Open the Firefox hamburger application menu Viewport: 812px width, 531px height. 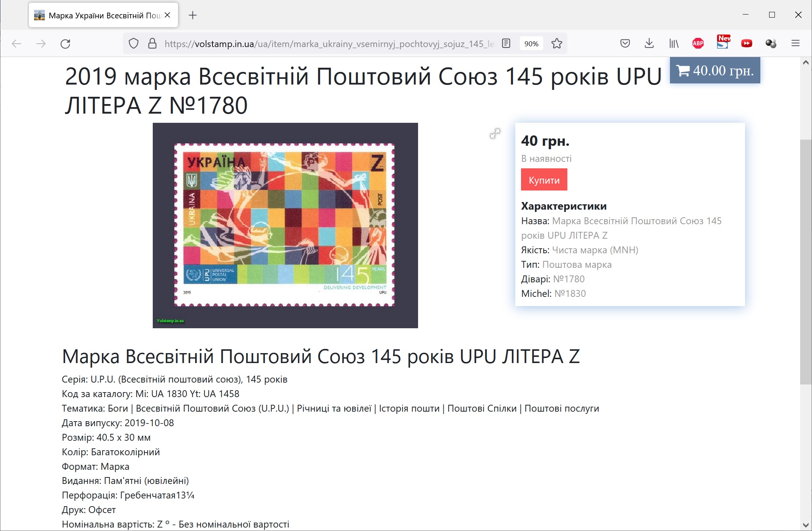tap(795, 44)
